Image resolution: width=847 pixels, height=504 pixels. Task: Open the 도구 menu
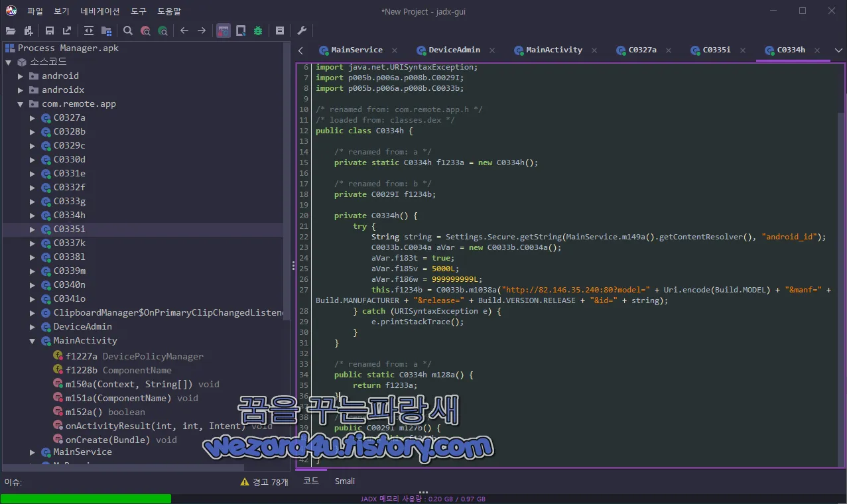[x=139, y=11]
